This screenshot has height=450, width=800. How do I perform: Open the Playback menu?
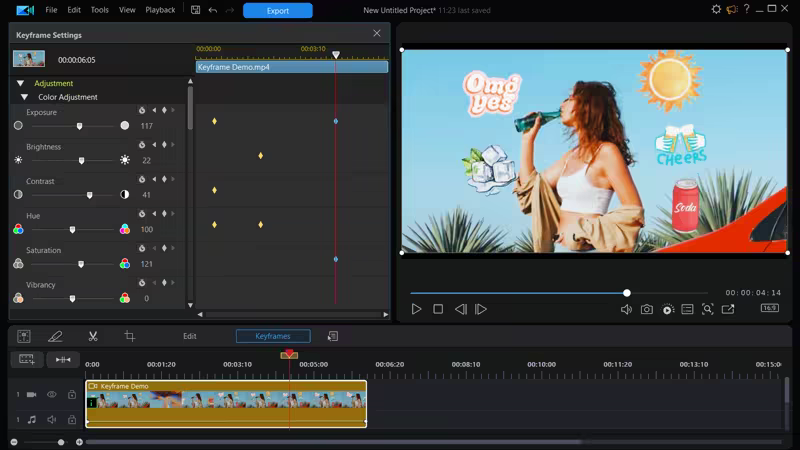click(160, 10)
